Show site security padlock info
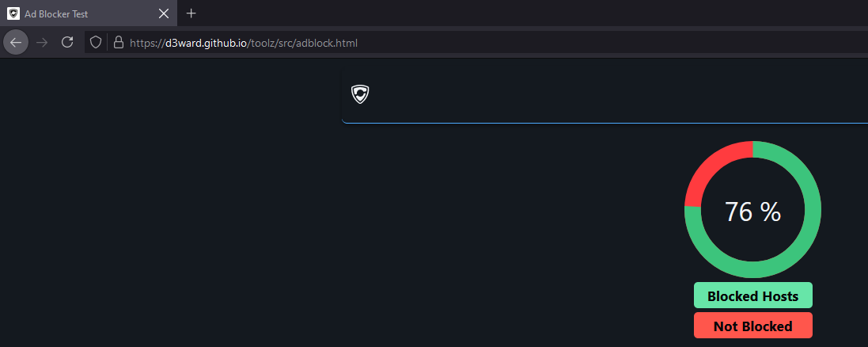 [117, 43]
